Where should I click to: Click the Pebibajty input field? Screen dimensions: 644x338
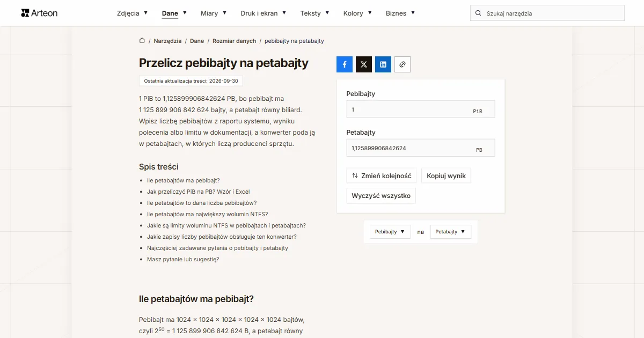421,109
